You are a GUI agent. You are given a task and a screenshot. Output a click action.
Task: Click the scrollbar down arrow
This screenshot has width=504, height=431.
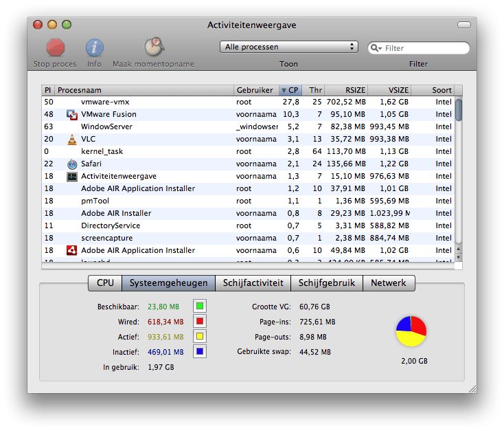coord(459,257)
